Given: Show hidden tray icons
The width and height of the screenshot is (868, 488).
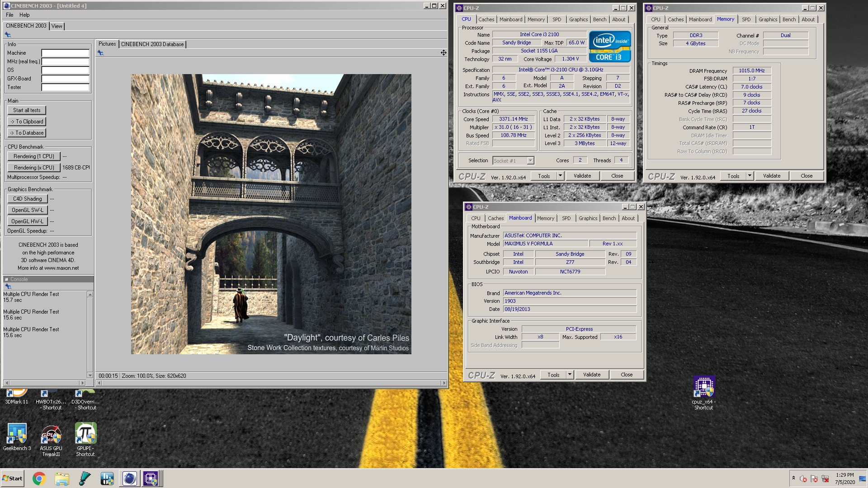Looking at the screenshot, I should pyautogui.click(x=793, y=479).
